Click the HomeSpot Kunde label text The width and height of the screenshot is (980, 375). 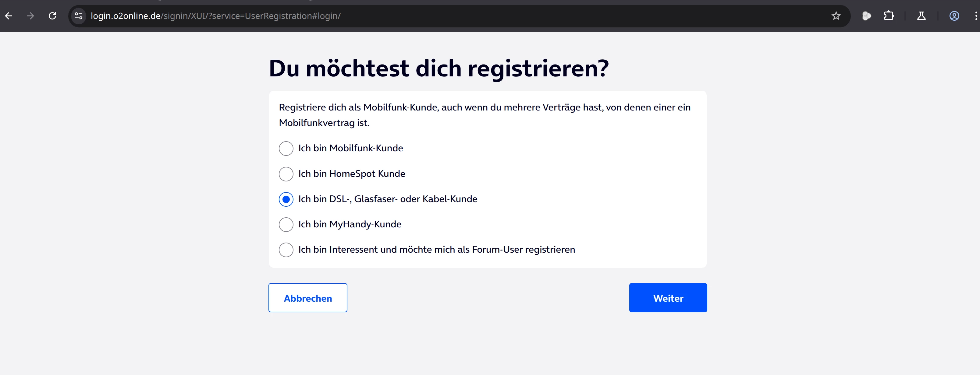352,174
